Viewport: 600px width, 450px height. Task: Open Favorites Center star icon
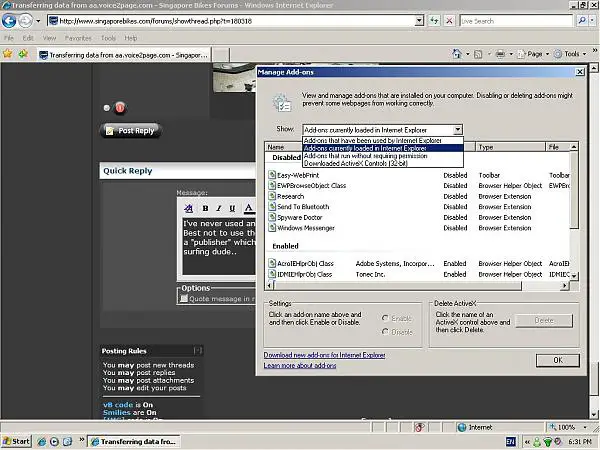(x=8, y=54)
